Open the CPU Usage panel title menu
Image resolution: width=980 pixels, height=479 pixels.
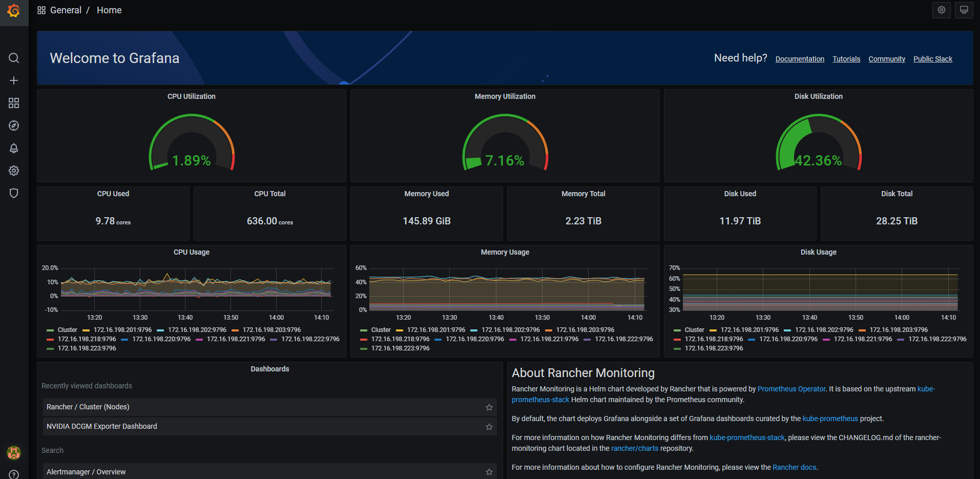point(192,252)
